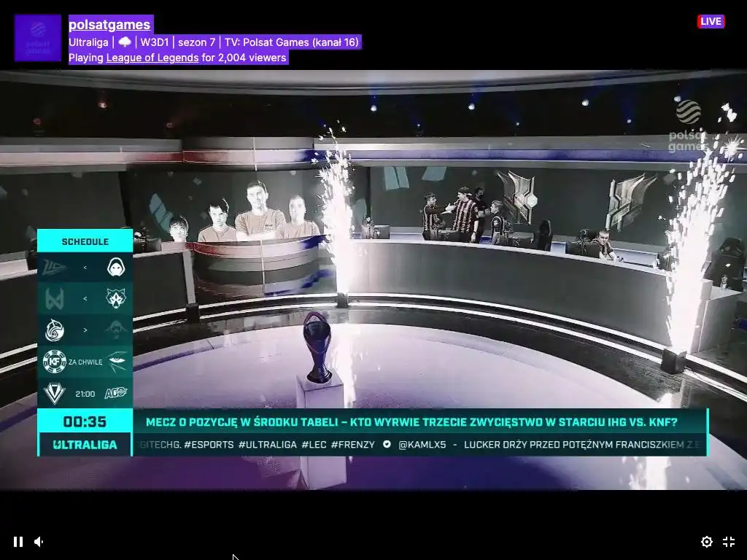Mute the stream volume
Image resolution: width=747 pixels, height=560 pixels.
(39, 542)
